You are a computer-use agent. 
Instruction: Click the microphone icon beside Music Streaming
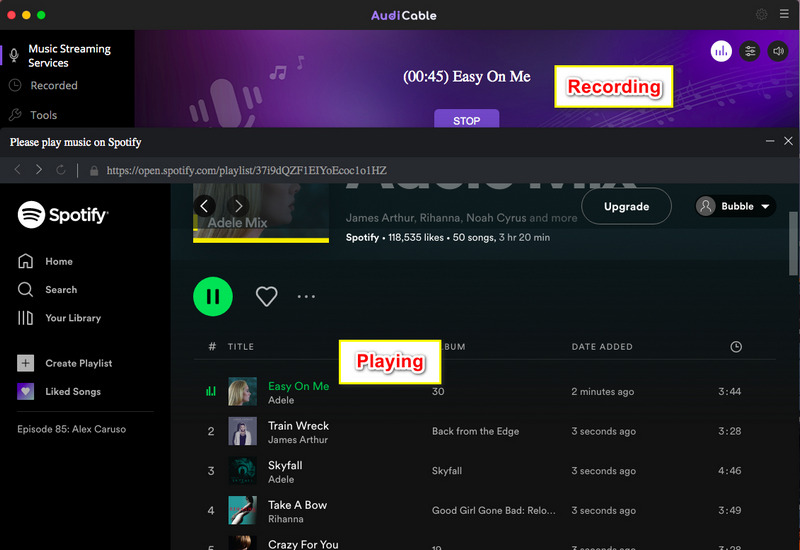pos(14,55)
